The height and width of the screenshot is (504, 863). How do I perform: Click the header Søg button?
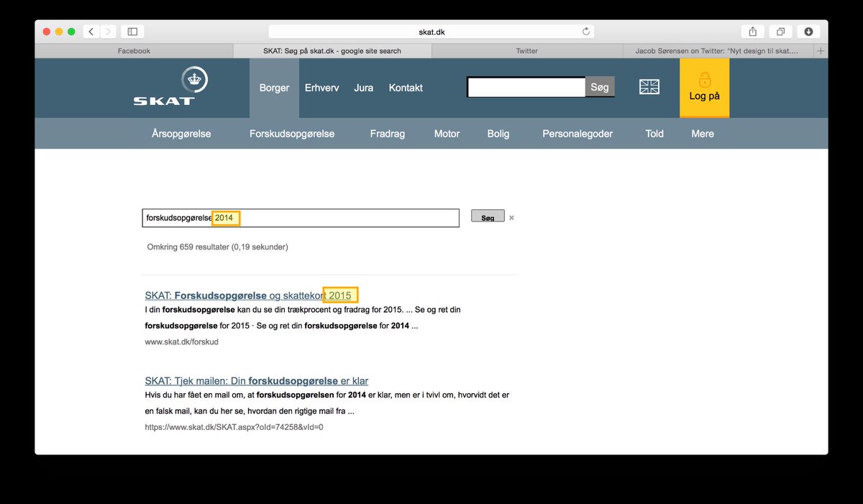coord(600,87)
